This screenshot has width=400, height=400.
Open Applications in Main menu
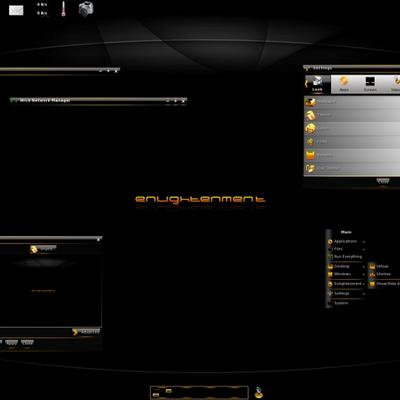pos(345,241)
